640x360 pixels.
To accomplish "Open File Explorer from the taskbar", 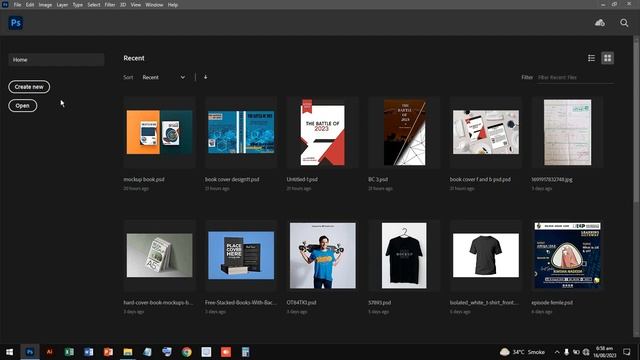I will pyautogui.click(x=128, y=352).
